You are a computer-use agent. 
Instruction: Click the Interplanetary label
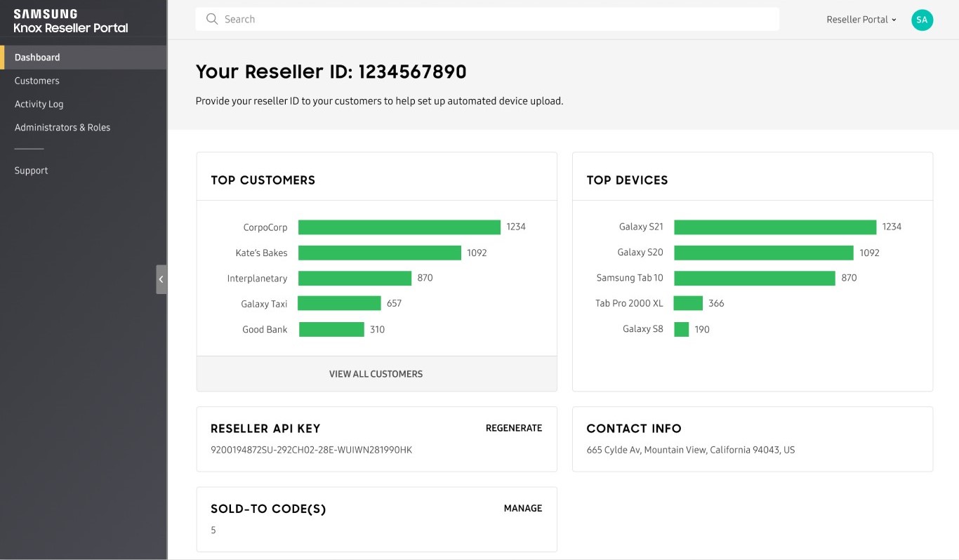click(257, 279)
